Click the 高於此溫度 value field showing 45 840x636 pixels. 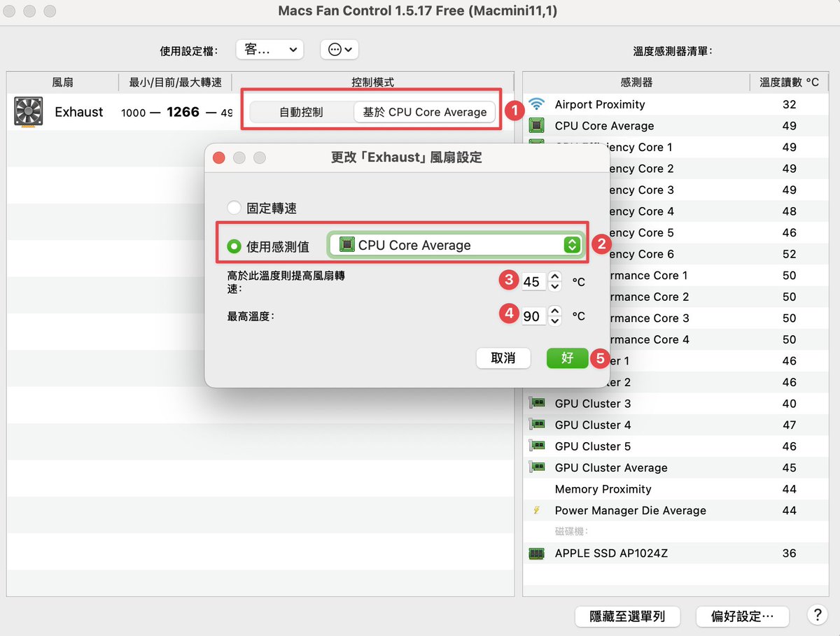533,281
